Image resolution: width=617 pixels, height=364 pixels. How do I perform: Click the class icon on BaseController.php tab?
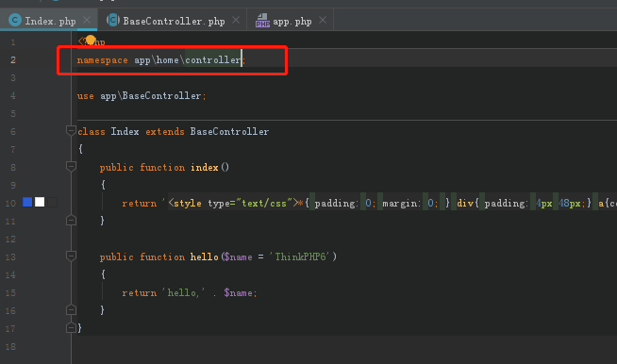coord(113,20)
